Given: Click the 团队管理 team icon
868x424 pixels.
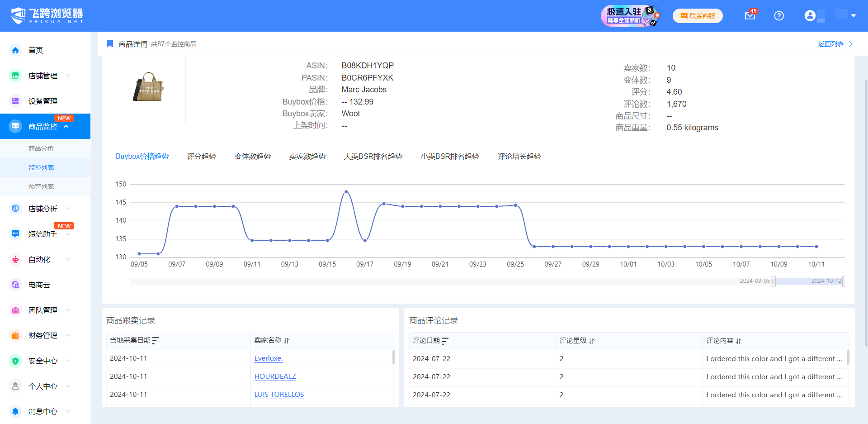Looking at the screenshot, I should pyautogui.click(x=15, y=310).
